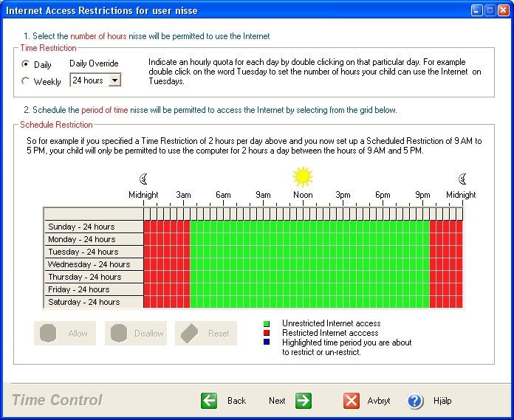Screen dimensions: 514x420
Task: Click the sun icon above Noon
Action: [303, 176]
